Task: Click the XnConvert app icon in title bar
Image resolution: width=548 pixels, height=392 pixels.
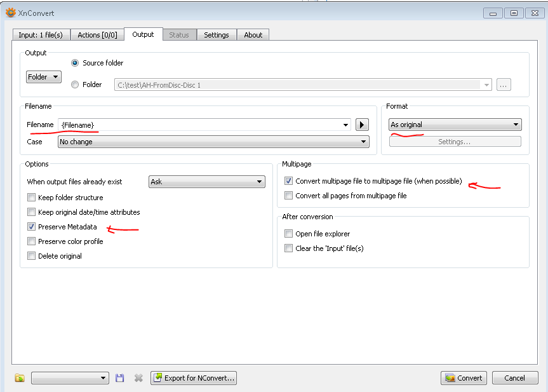Action: tap(11, 13)
